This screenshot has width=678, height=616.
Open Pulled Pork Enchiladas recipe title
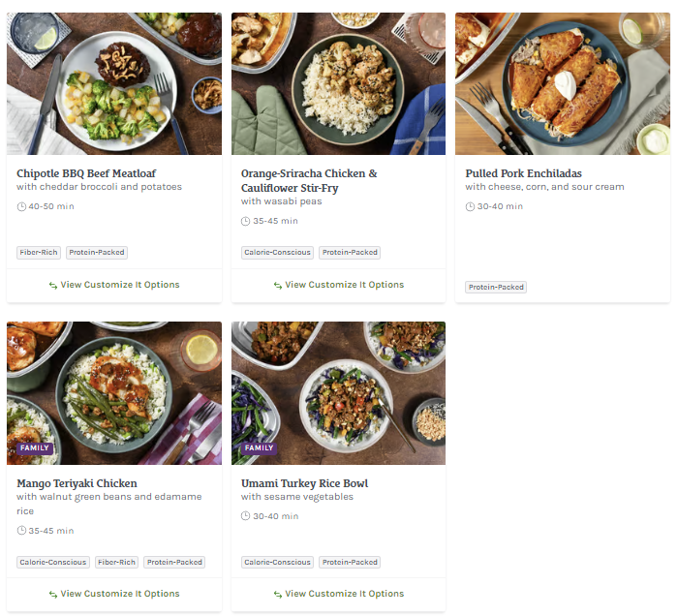pyautogui.click(x=523, y=174)
